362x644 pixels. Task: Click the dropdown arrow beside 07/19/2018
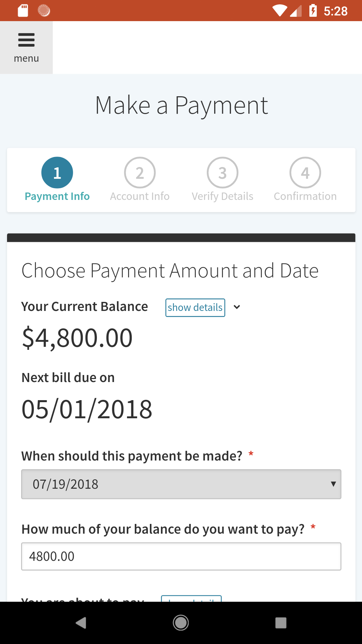click(333, 484)
